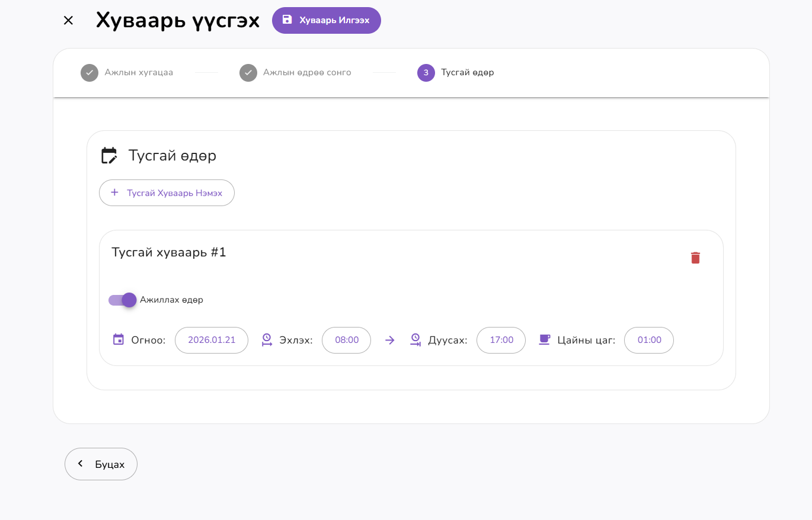Click the clock icon beside Дуусах

(x=415, y=339)
